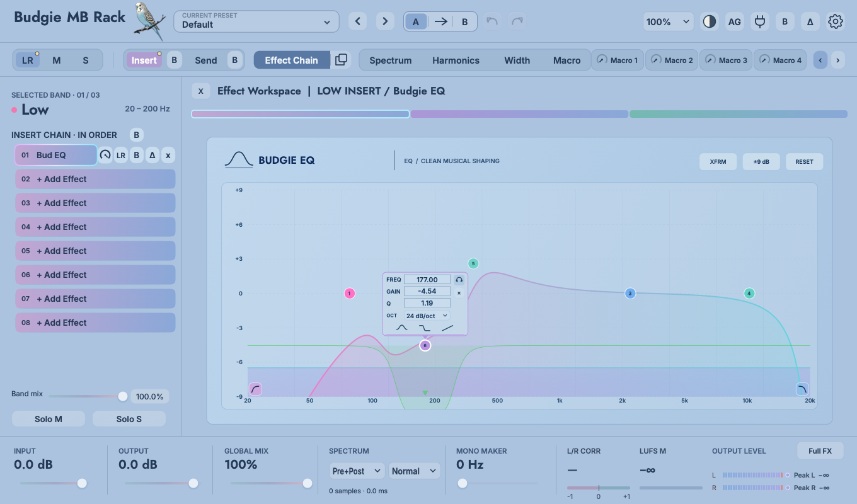
Task: Switch to LR channel mode
Action: click(28, 60)
